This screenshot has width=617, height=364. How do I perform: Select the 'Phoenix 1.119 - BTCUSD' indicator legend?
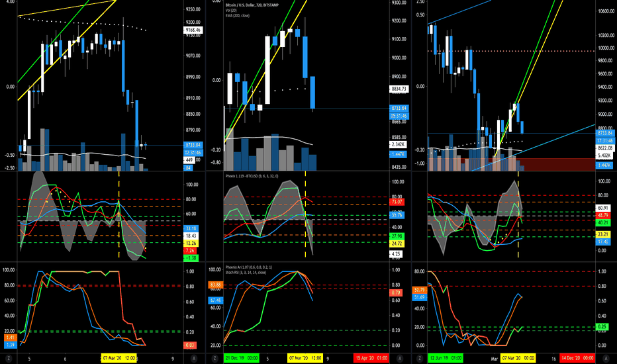click(x=252, y=176)
